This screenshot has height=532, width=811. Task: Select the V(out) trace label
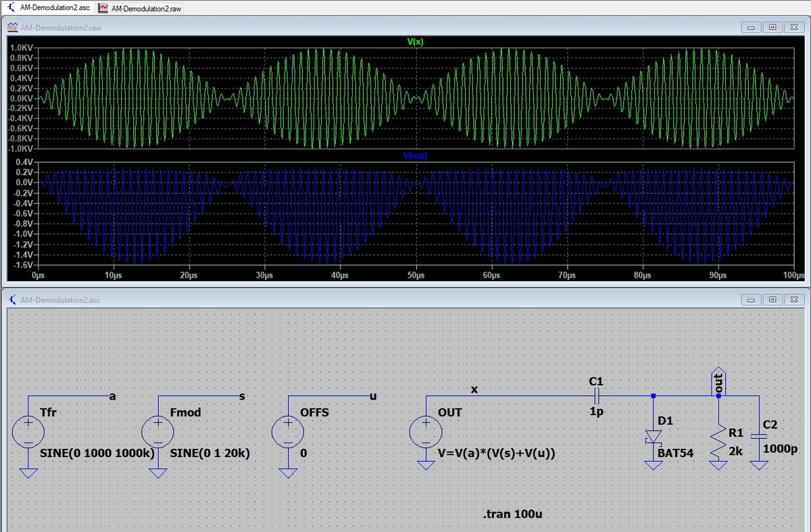pos(415,156)
